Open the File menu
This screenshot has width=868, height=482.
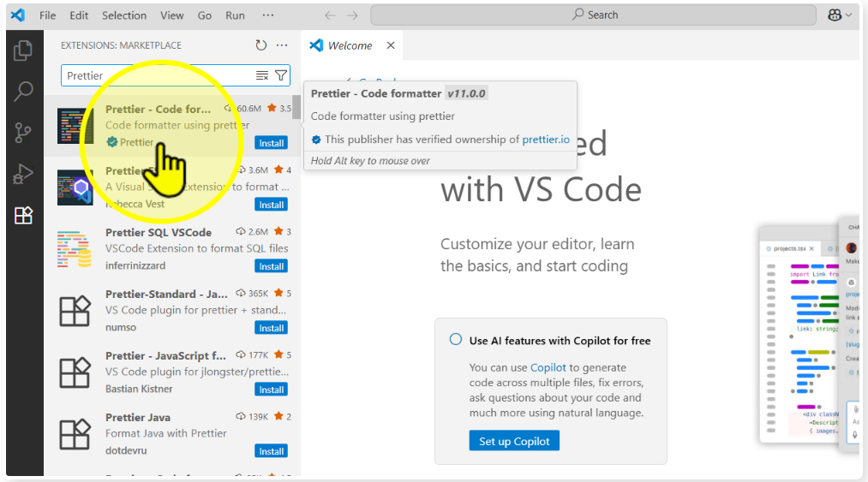pos(48,15)
